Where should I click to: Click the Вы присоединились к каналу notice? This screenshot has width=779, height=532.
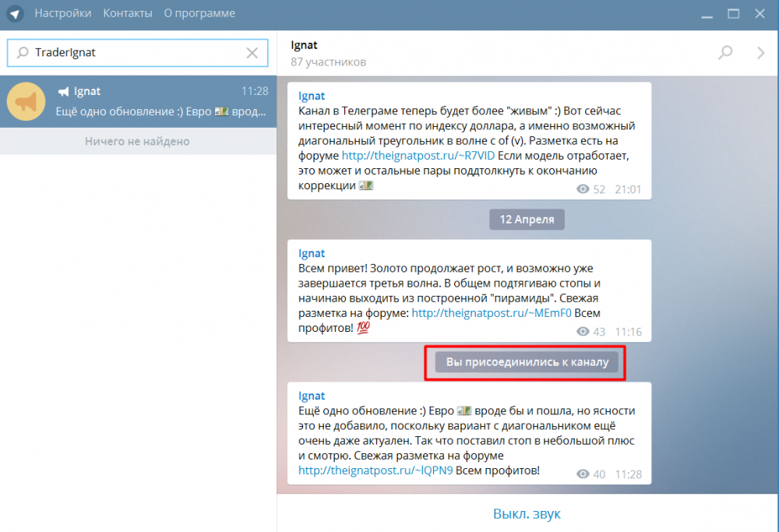(527, 362)
